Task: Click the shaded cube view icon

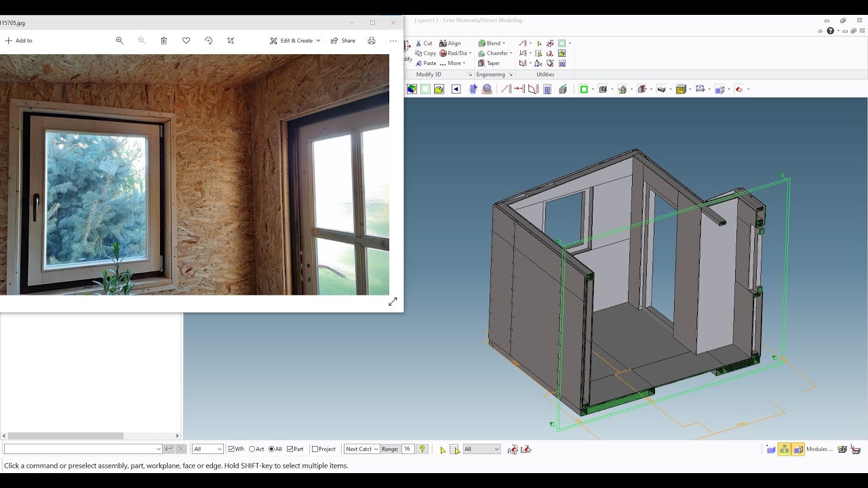Action: pyautogui.click(x=412, y=89)
